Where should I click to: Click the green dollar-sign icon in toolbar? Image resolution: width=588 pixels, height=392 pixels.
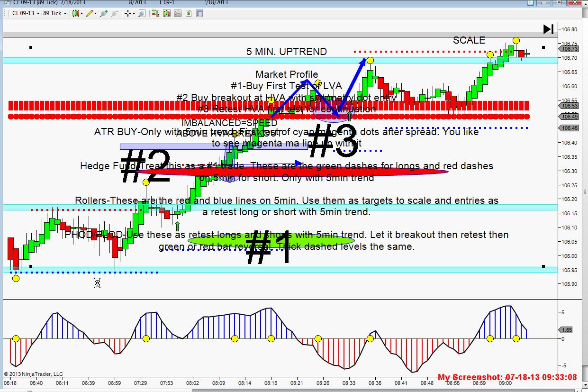(189, 13)
